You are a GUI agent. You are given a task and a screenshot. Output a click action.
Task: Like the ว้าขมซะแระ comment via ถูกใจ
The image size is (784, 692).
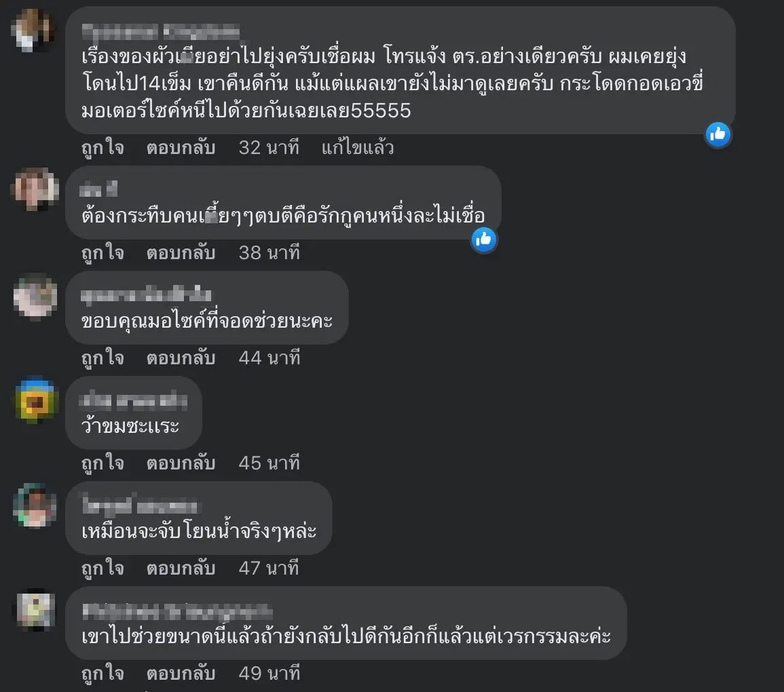(x=102, y=463)
